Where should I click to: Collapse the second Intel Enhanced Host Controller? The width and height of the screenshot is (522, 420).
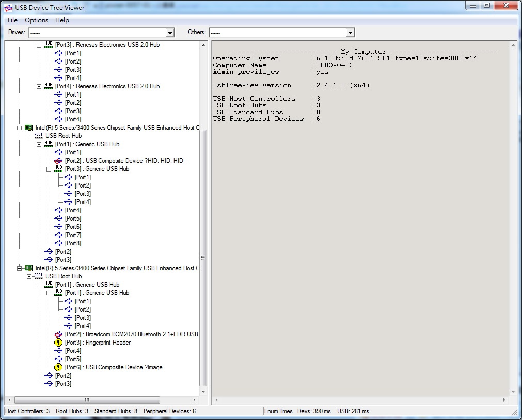pos(20,268)
